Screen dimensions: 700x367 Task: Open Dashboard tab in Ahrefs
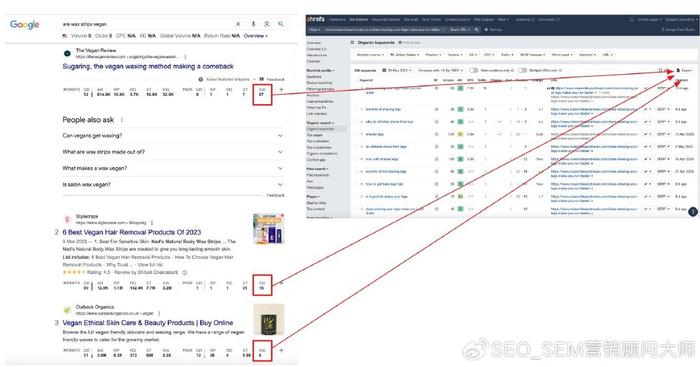[338, 20]
